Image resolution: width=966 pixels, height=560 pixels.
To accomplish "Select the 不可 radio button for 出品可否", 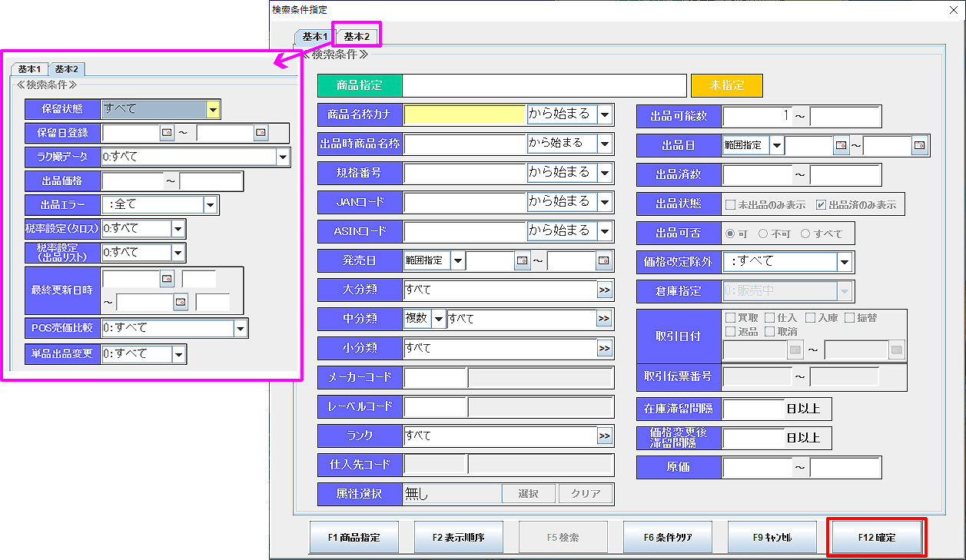I will tap(763, 234).
